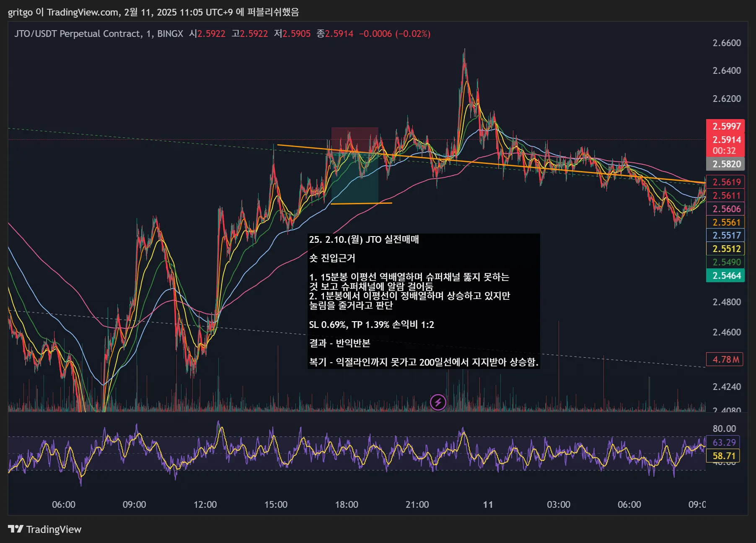Click the gray price label 2.5820
Screen dimensions: 756x543
[726, 164]
